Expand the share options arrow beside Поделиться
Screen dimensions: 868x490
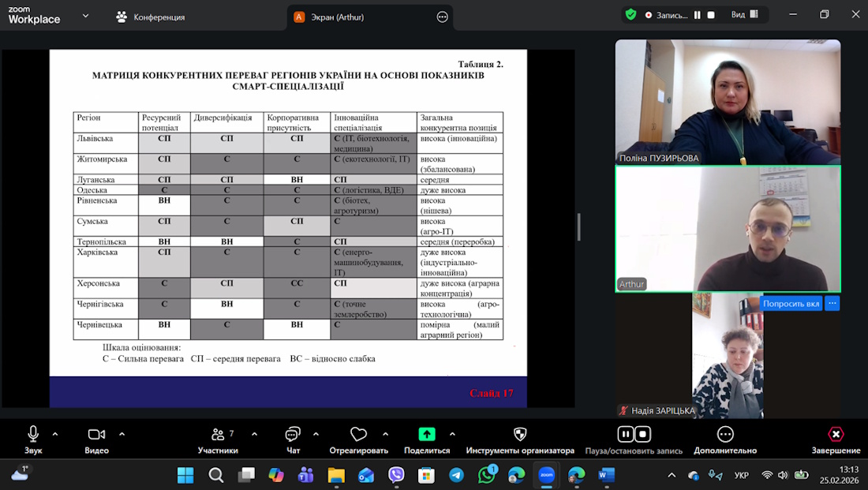point(452,434)
